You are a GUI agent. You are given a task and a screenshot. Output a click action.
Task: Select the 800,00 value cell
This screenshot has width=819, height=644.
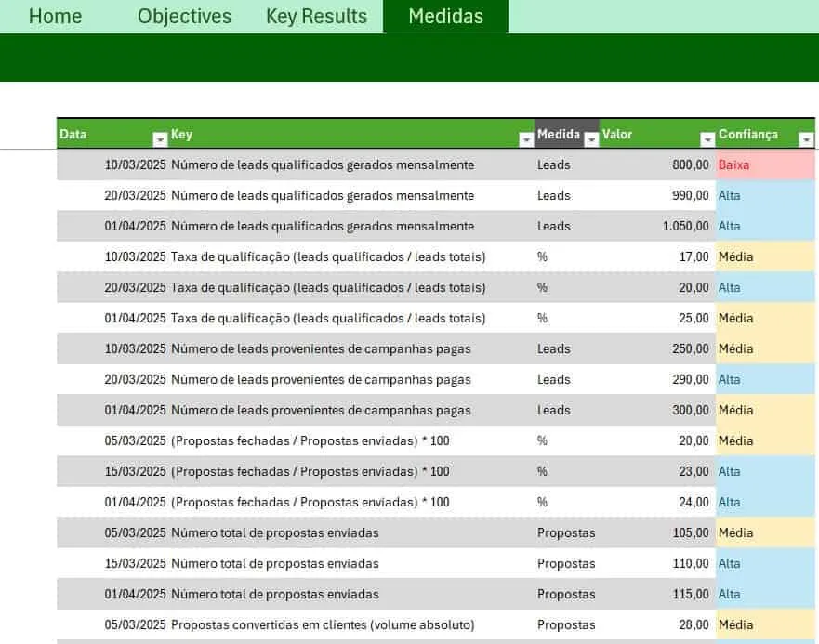click(x=657, y=165)
